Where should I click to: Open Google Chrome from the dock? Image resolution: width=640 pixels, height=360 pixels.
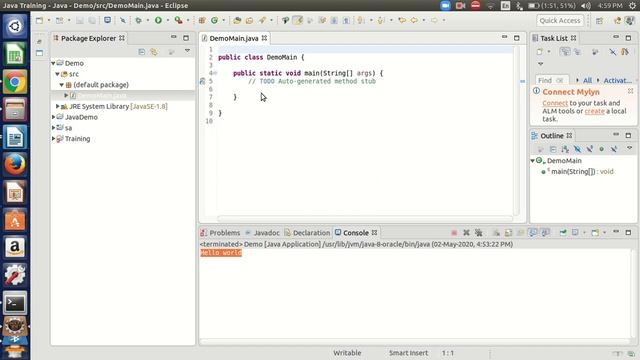click(x=15, y=82)
